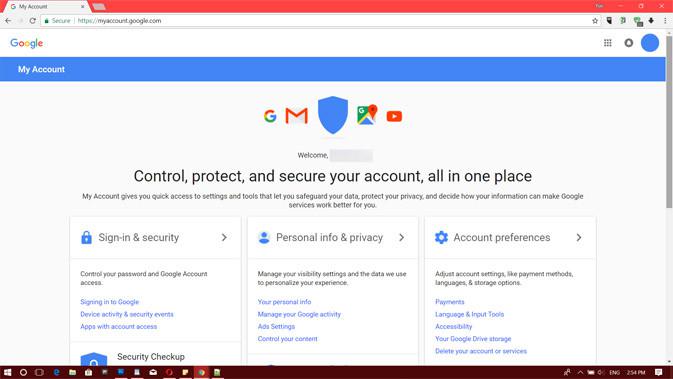Expand Sign-in & security with the chevron
This screenshot has width=673, height=379.
[224, 237]
